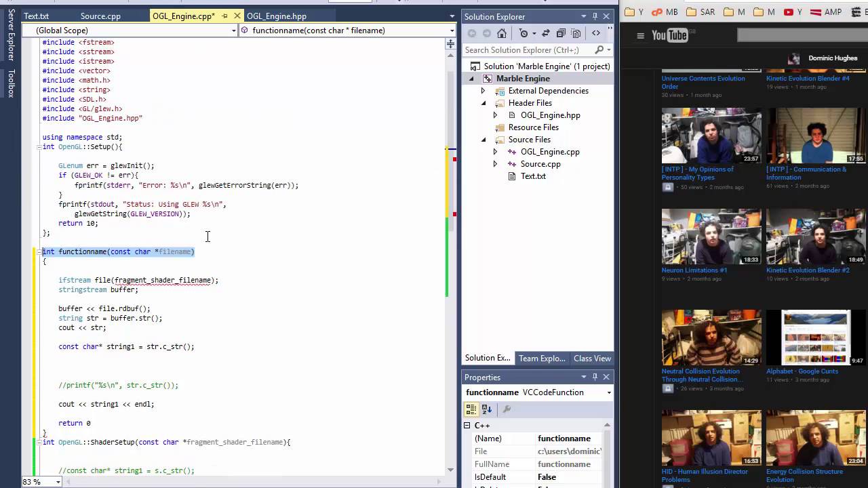Click the YouTube logo in browser

(670, 35)
